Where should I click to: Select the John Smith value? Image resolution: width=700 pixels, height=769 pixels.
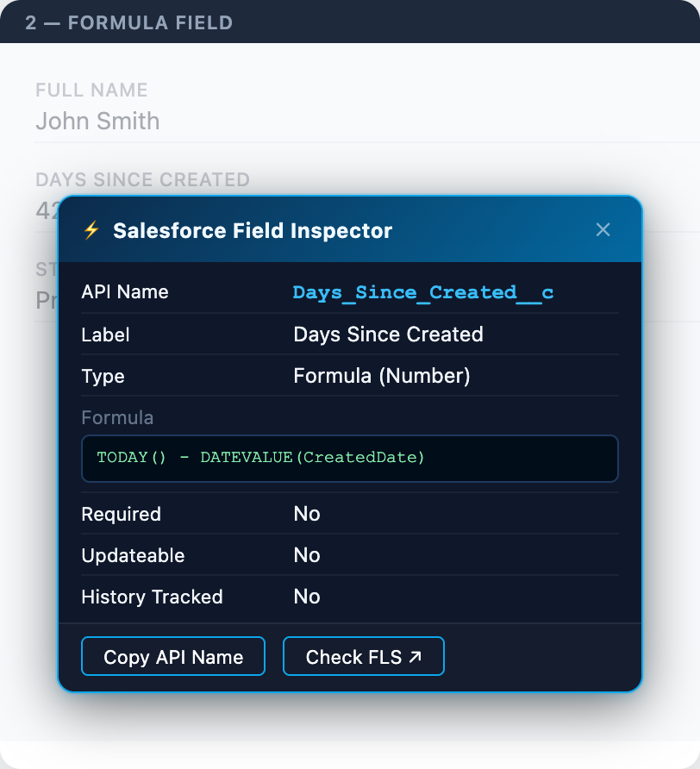[x=97, y=122]
